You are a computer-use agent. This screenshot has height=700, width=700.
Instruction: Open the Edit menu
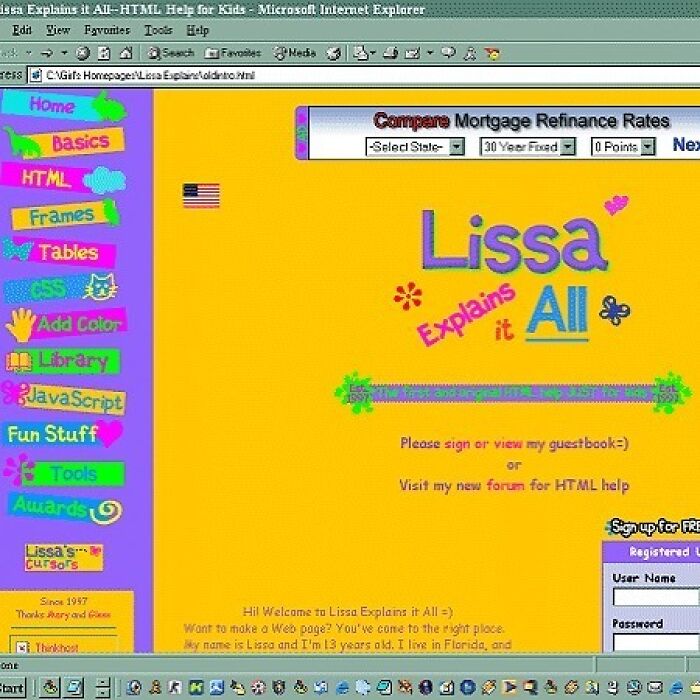[22, 30]
